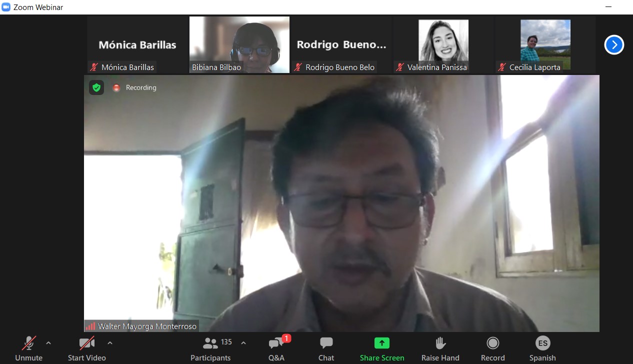
Task: Open the Q&A window
Action: (x=276, y=348)
